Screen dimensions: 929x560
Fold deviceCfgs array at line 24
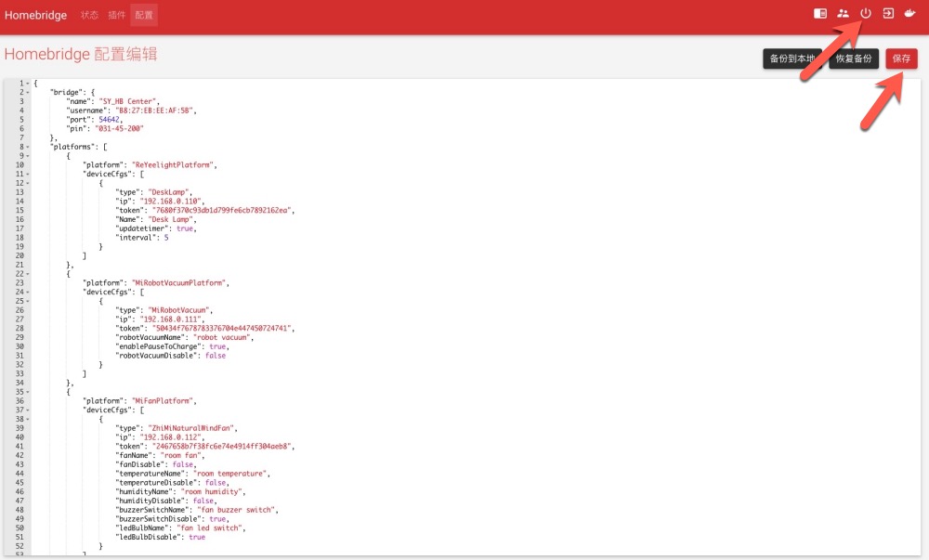click(x=28, y=292)
